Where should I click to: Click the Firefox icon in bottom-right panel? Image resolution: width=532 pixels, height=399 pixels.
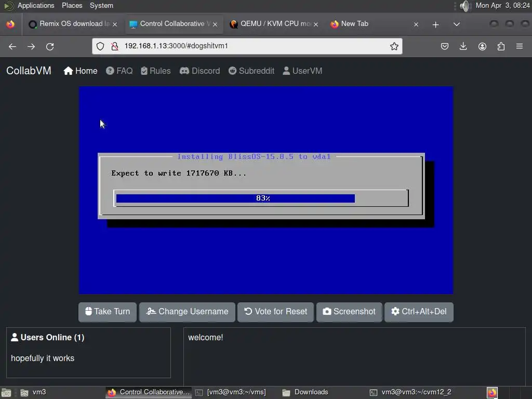coord(492,393)
